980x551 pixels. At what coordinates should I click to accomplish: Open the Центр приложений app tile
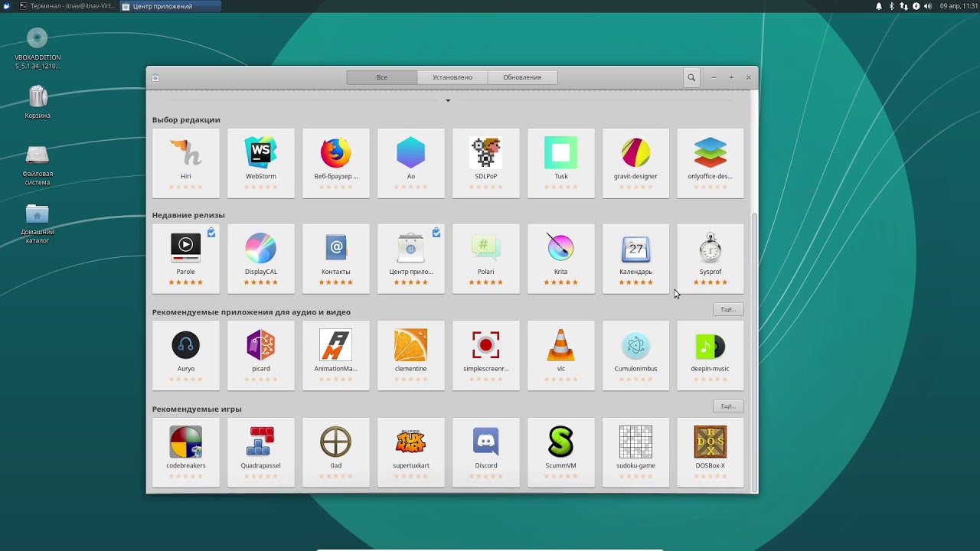[411, 259]
